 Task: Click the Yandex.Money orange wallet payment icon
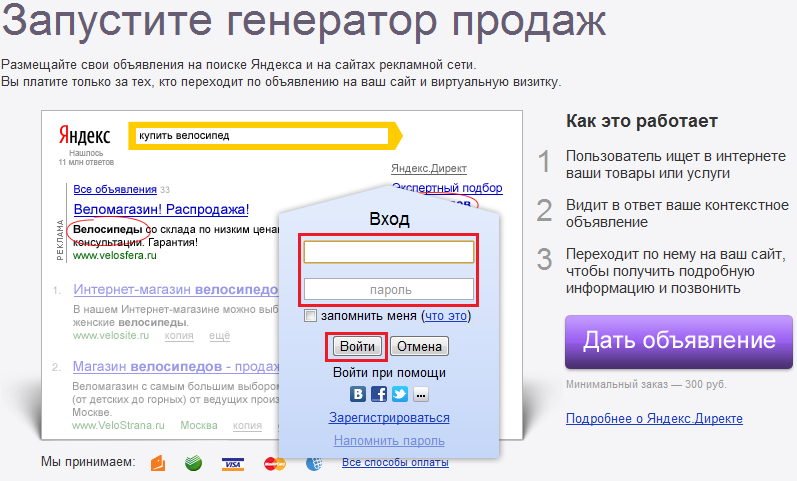[x=158, y=463]
